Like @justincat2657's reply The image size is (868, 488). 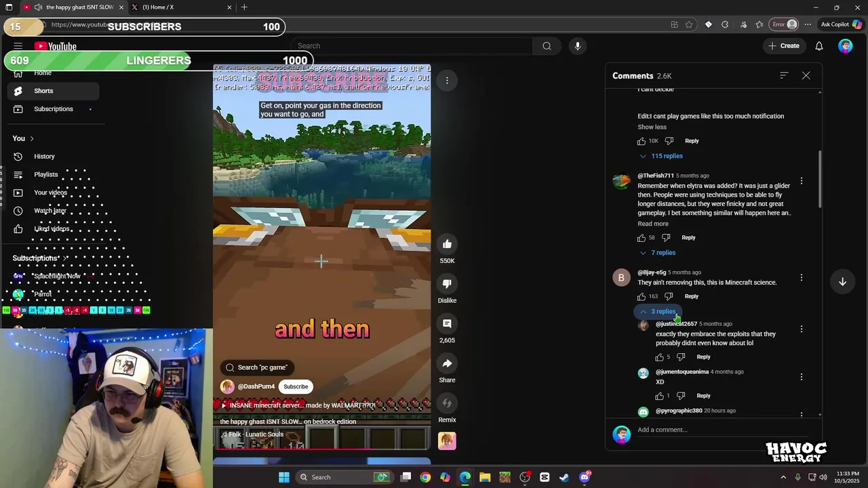(x=659, y=357)
